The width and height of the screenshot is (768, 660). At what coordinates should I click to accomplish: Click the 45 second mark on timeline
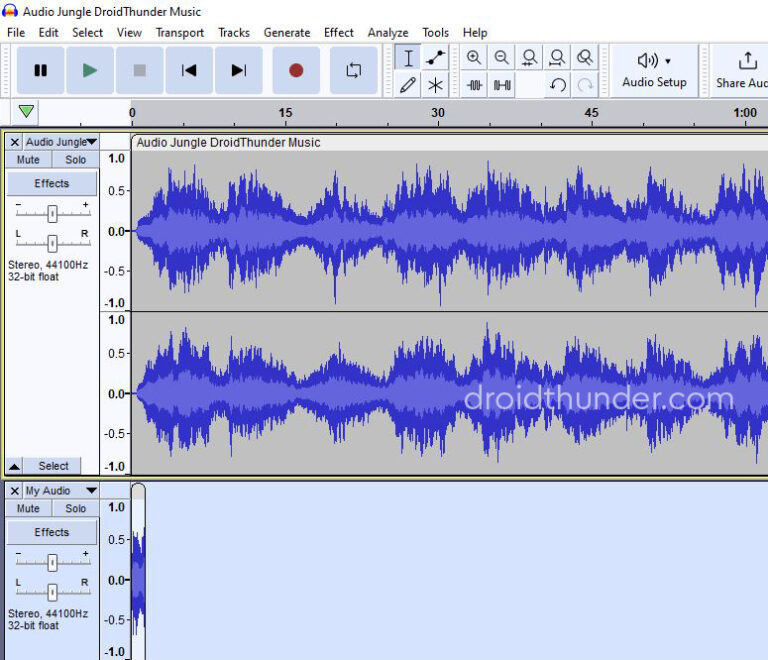point(591,113)
